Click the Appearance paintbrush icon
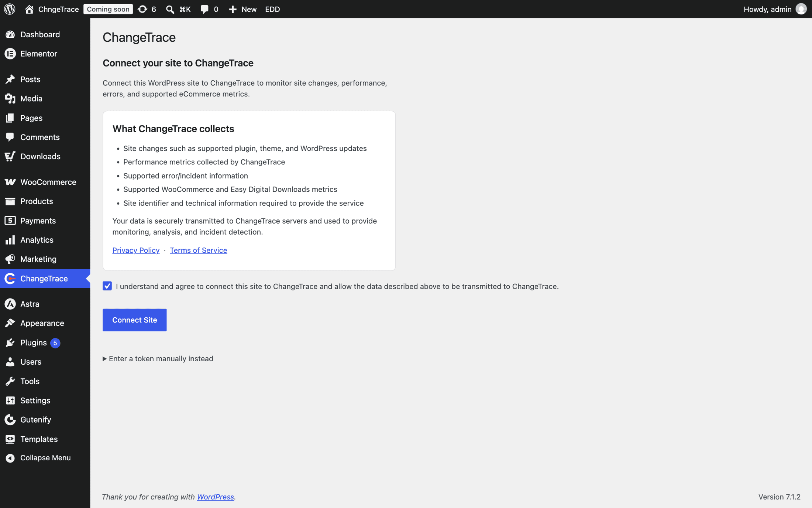The height and width of the screenshot is (508, 812). click(x=10, y=323)
